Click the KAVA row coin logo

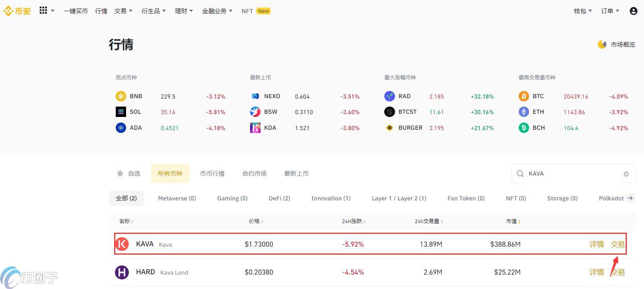pos(122,244)
